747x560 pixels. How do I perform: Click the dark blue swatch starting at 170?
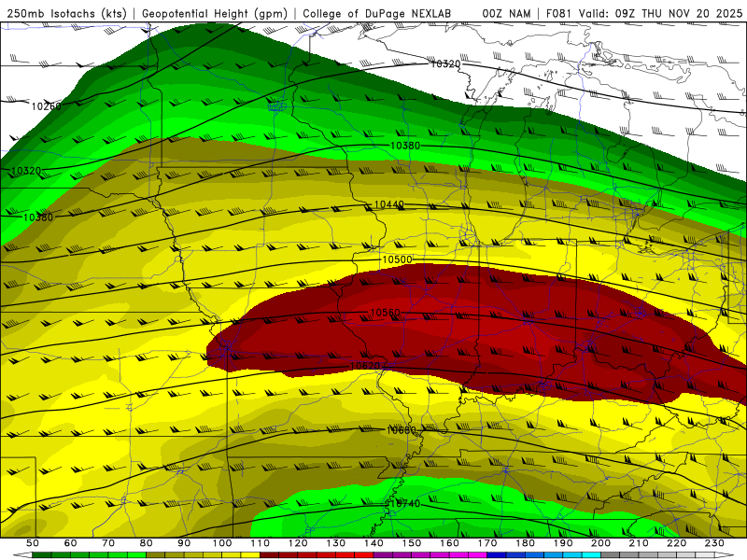[496, 555]
